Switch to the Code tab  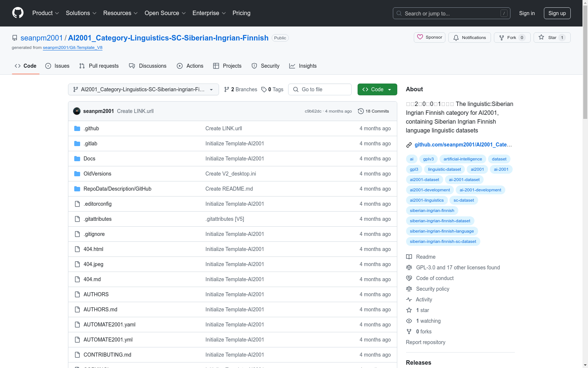point(26,66)
